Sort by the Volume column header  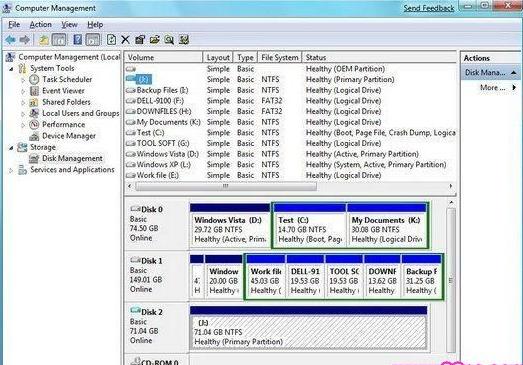tap(163, 57)
